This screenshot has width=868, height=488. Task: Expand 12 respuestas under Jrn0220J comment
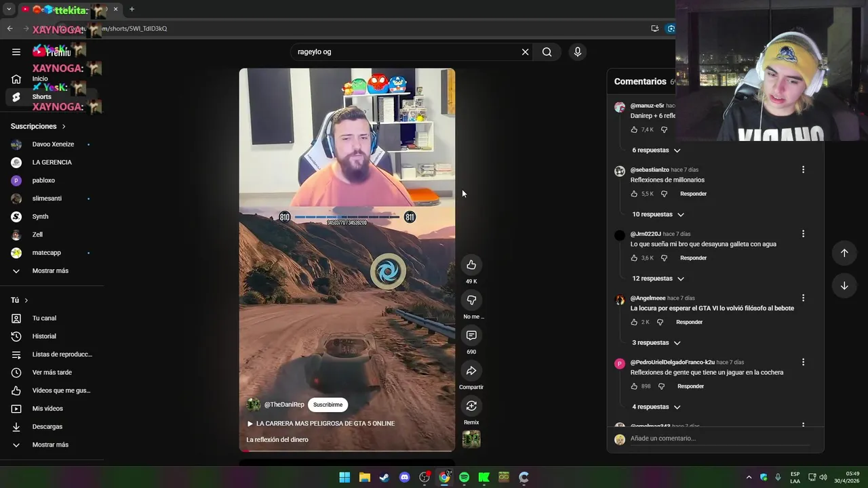tap(658, 279)
